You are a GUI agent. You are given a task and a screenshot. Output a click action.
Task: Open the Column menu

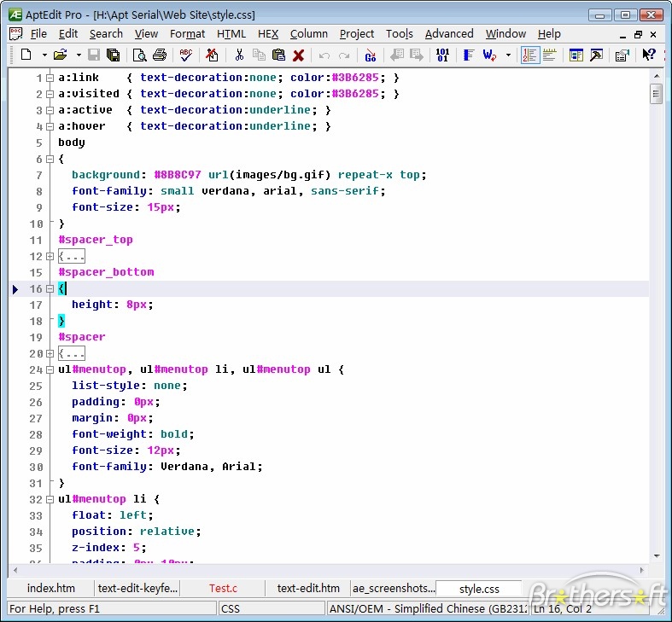(x=308, y=34)
